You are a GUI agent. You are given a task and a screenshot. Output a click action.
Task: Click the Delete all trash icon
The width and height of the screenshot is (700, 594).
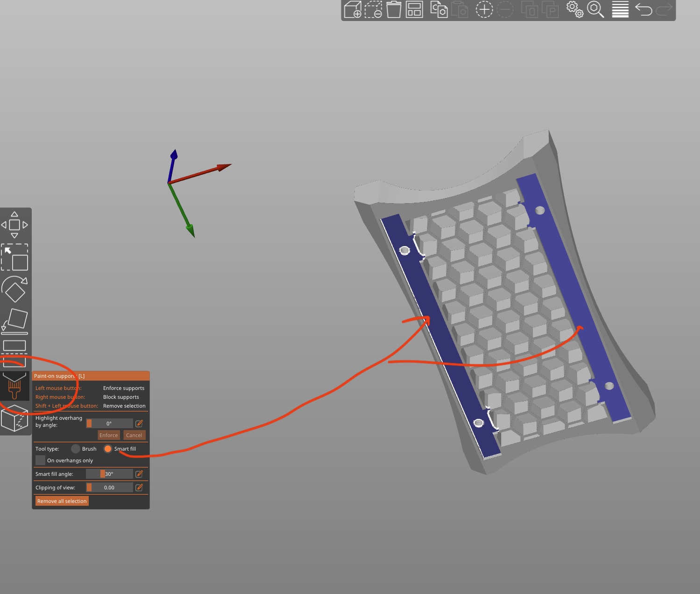click(x=394, y=9)
